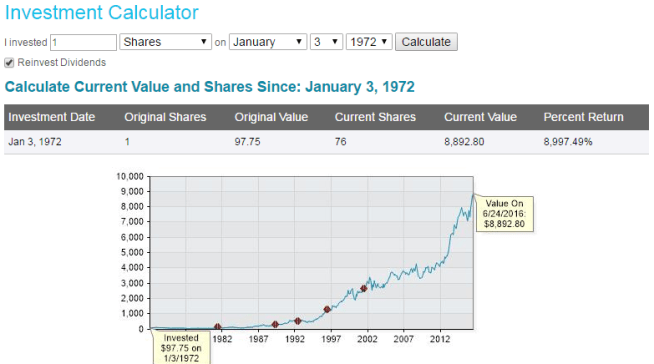Select the 97.75 original value cell

click(247, 142)
